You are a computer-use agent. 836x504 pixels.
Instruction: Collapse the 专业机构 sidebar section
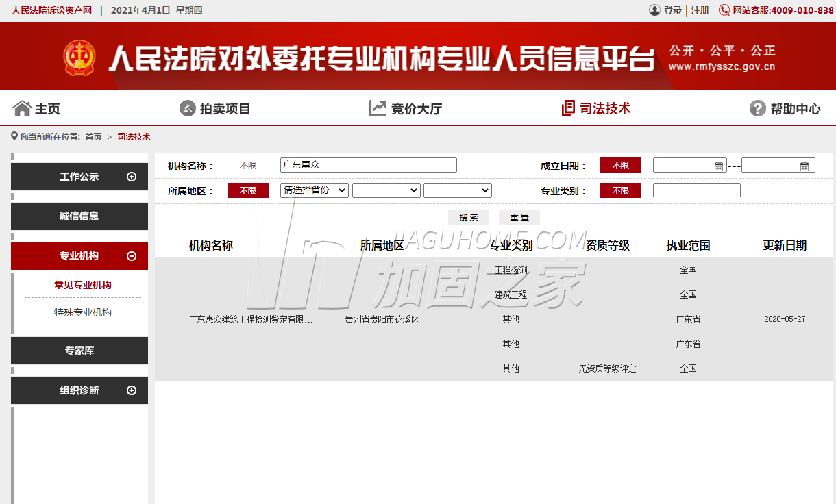tap(131, 255)
